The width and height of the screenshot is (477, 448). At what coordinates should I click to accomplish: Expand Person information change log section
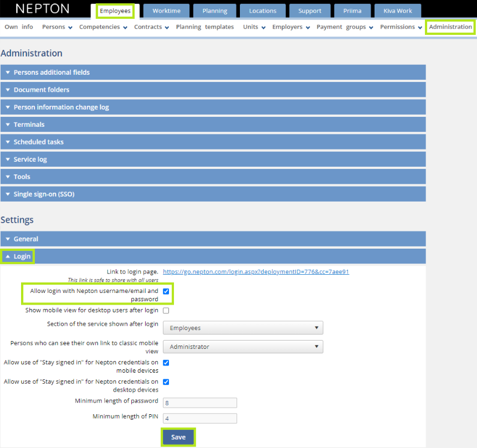(213, 107)
